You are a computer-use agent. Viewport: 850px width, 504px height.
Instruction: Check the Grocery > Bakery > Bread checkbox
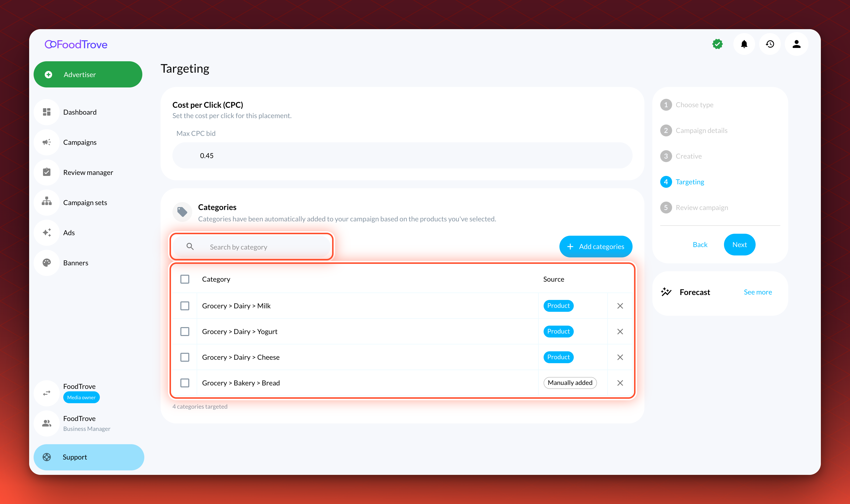tap(185, 383)
